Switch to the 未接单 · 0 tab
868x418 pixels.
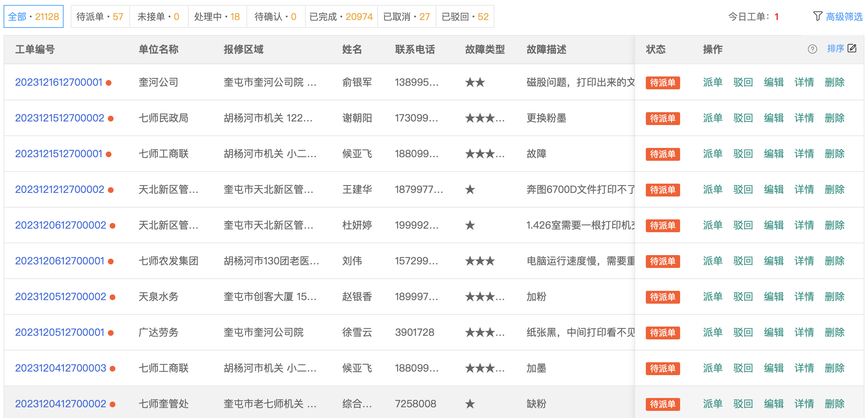coord(159,16)
